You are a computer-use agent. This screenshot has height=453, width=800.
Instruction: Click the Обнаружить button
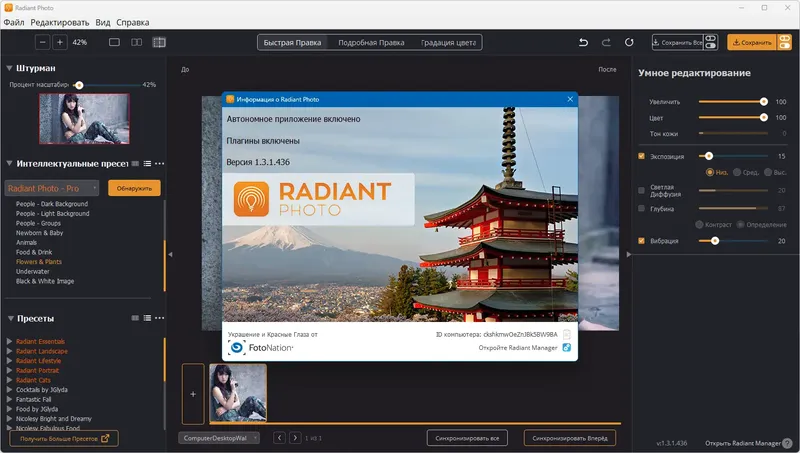(x=134, y=188)
